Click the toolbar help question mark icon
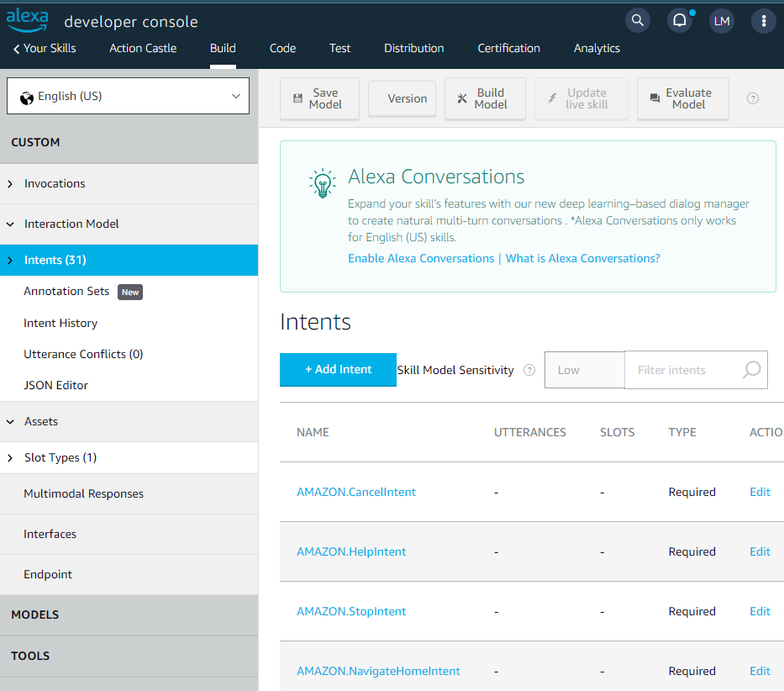 pos(753,98)
